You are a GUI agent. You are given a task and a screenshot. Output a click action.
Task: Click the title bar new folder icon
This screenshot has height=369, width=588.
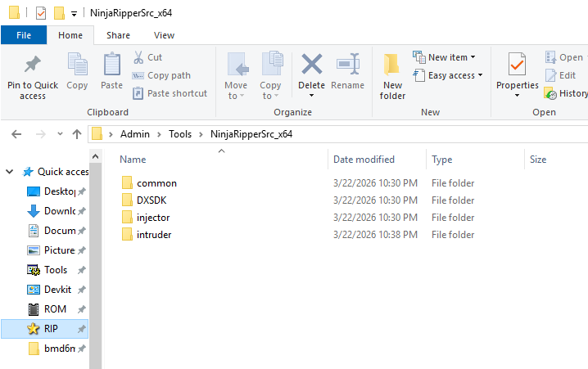click(x=59, y=13)
